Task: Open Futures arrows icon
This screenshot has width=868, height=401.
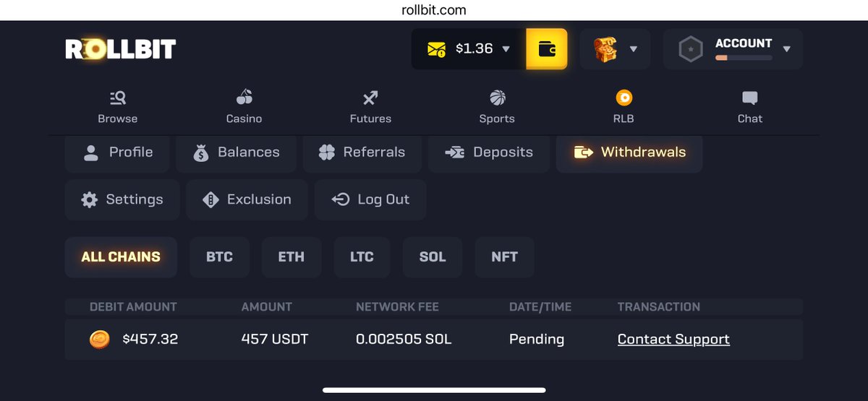Action: point(370,98)
